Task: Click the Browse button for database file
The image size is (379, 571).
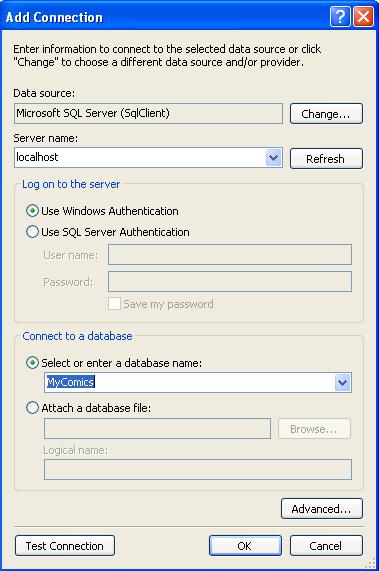Action: (315, 429)
